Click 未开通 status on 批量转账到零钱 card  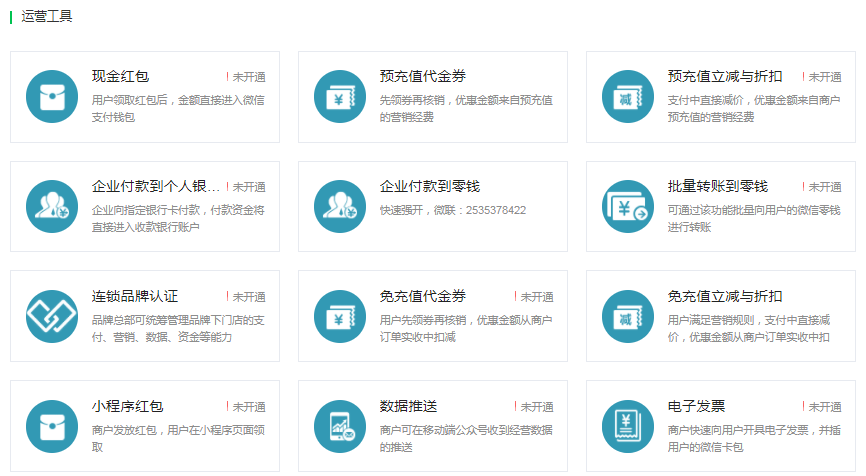[x=822, y=187]
